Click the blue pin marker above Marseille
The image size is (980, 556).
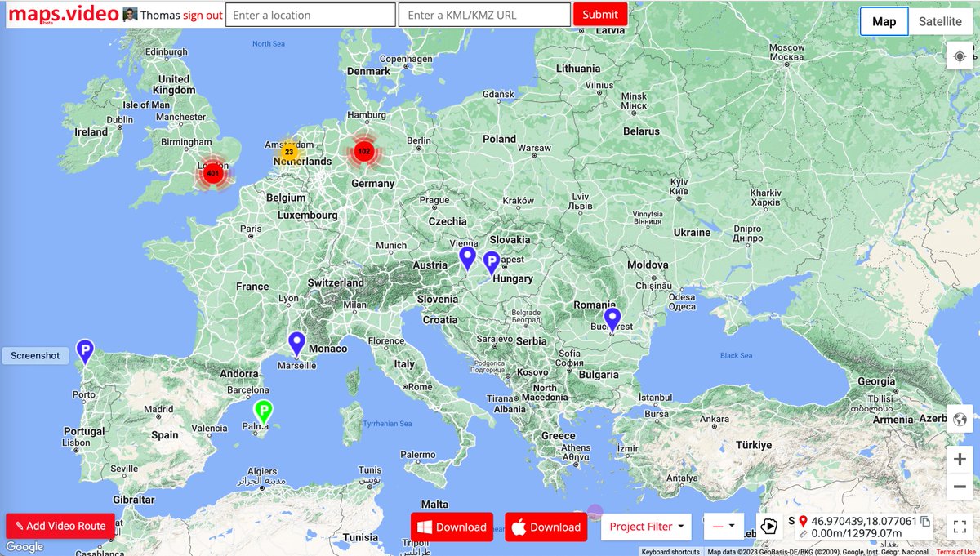point(297,345)
